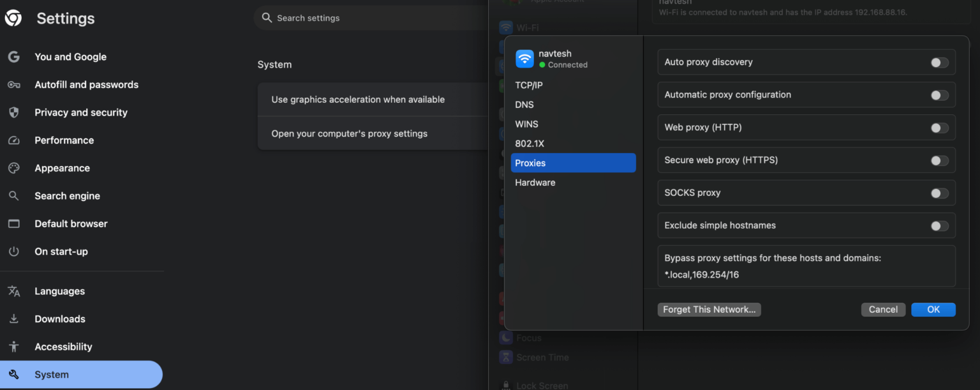Click the Downloads arrow icon
This screenshot has width=980, height=390.
(14, 319)
